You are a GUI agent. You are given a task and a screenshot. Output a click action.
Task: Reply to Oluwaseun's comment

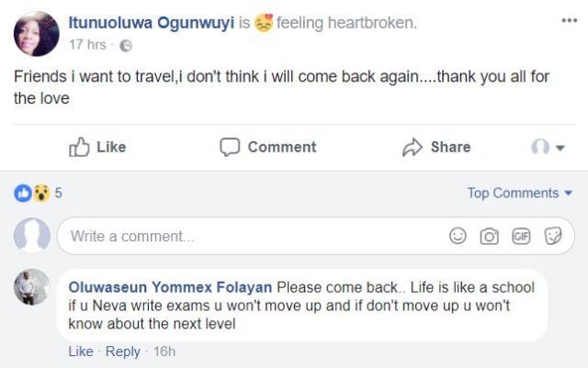122,351
